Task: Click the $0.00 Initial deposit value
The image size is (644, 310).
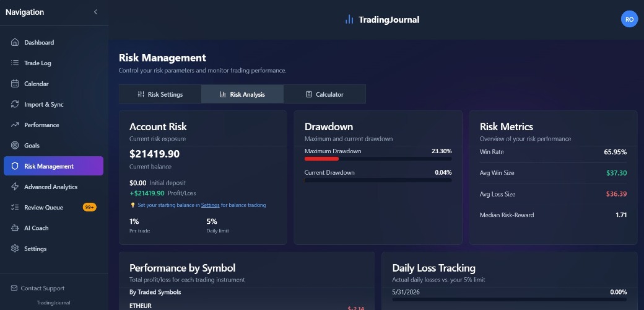Action: 137,182
